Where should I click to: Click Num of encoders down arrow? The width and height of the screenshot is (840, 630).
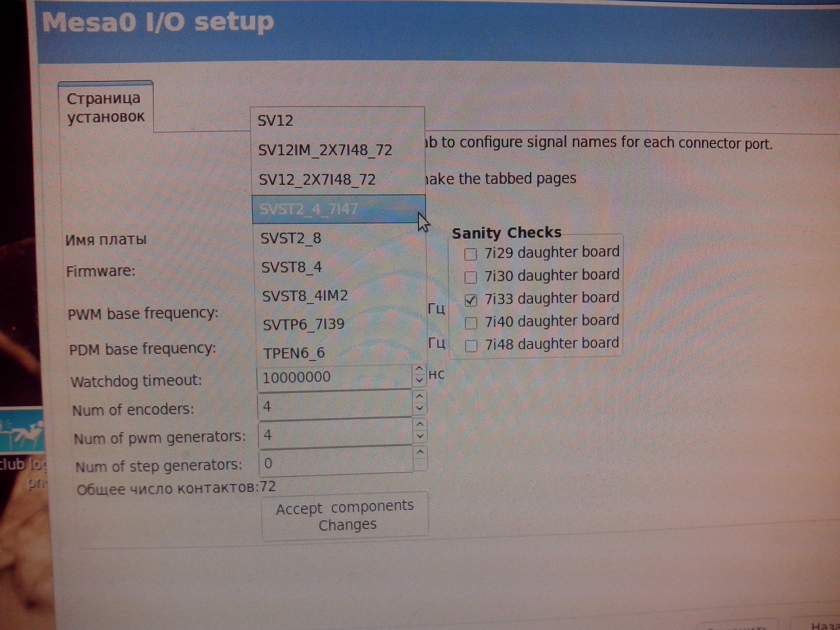420,408
